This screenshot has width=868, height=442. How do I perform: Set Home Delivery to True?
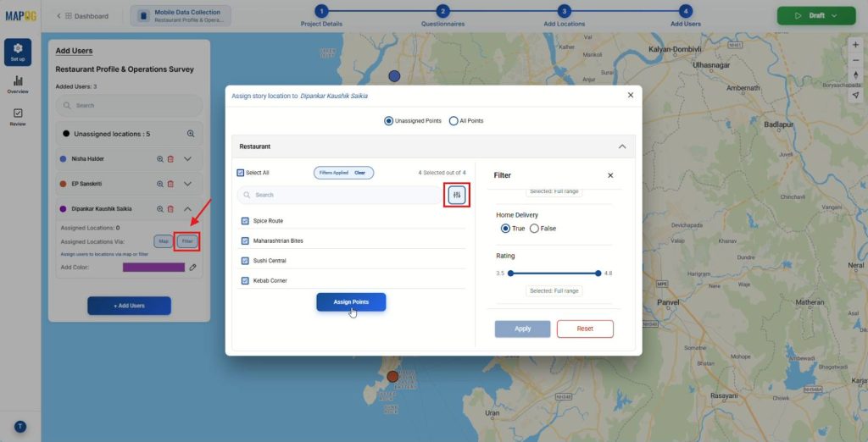(x=505, y=229)
